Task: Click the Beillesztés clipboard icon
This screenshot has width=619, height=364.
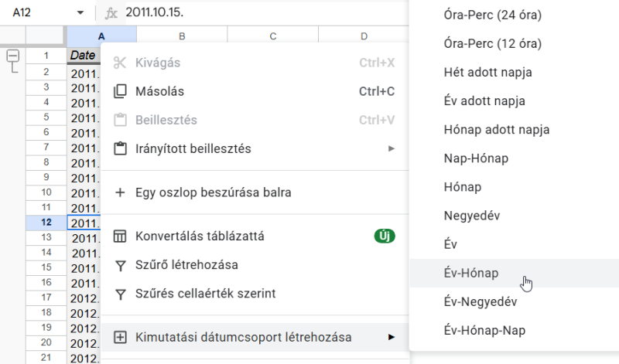Action: 120,120
